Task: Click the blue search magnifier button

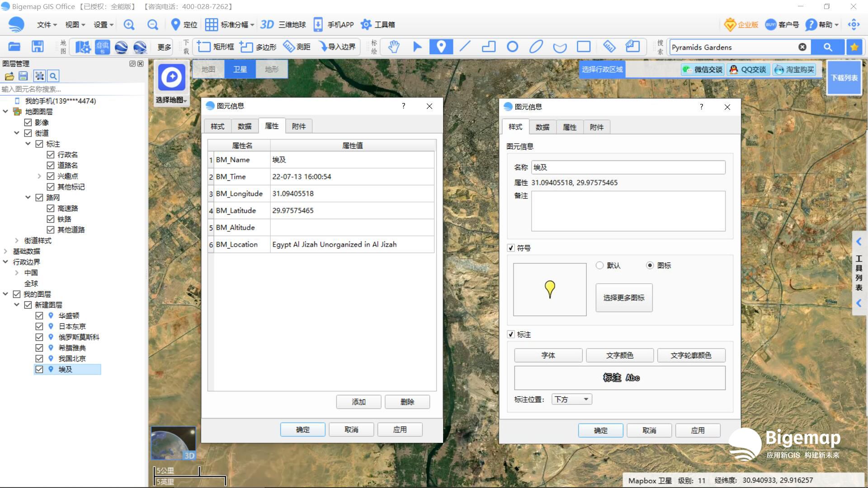Action: point(828,47)
